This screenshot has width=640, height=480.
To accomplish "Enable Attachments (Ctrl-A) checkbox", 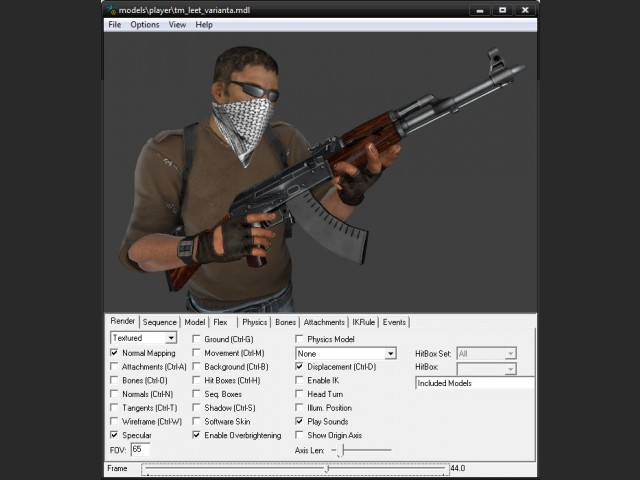I will coord(114,367).
